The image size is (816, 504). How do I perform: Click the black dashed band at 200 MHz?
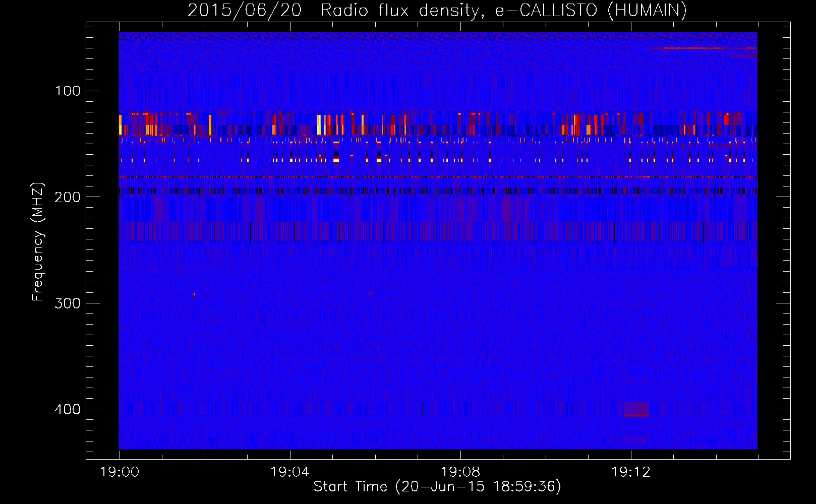tap(438, 191)
